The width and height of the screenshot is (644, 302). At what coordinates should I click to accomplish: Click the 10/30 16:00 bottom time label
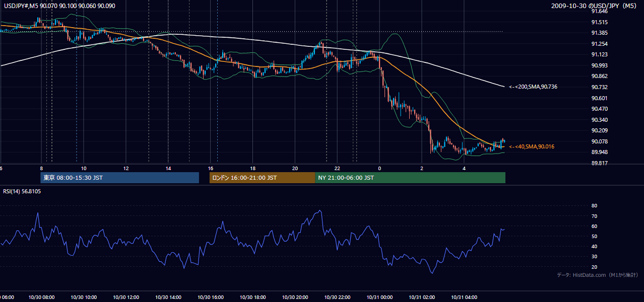(x=210, y=297)
